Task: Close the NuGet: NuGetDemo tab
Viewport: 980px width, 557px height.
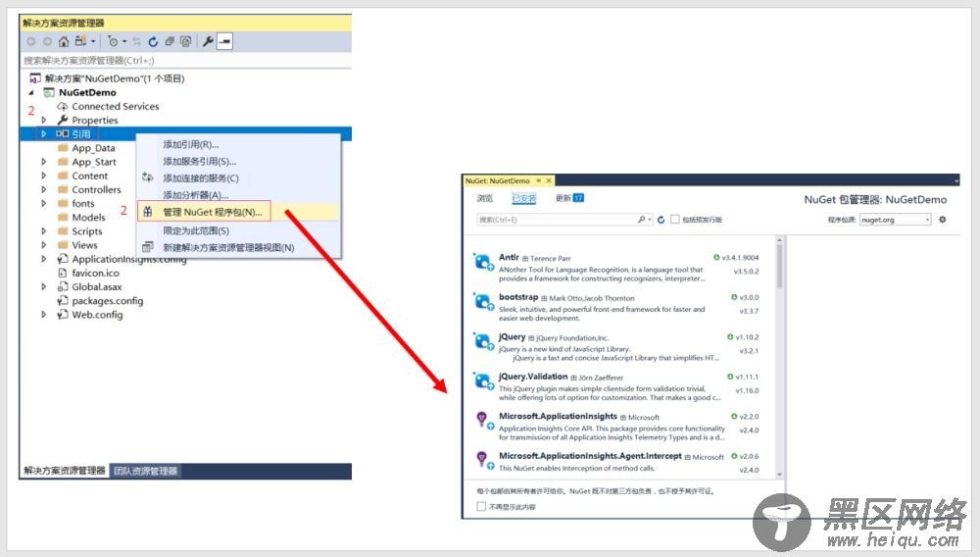Action: tap(549, 180)
